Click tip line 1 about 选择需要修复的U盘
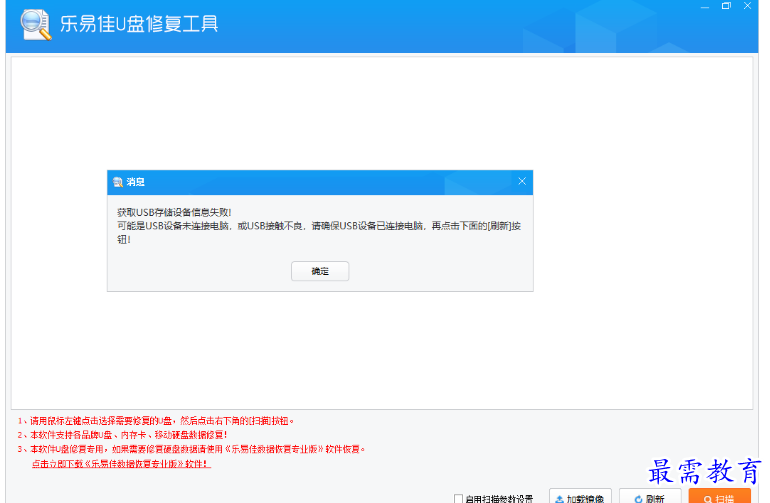The image size is (770, 503). click(156, 421)
